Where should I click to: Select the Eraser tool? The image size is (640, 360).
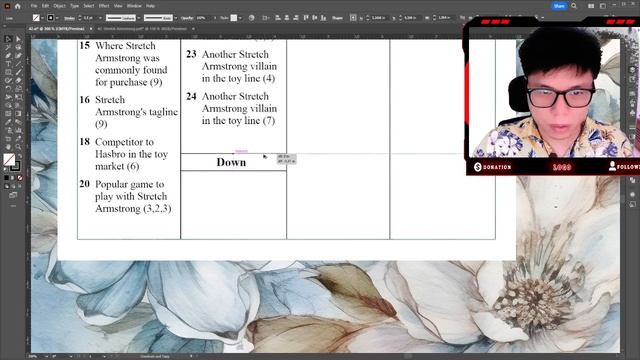(18, 80)
